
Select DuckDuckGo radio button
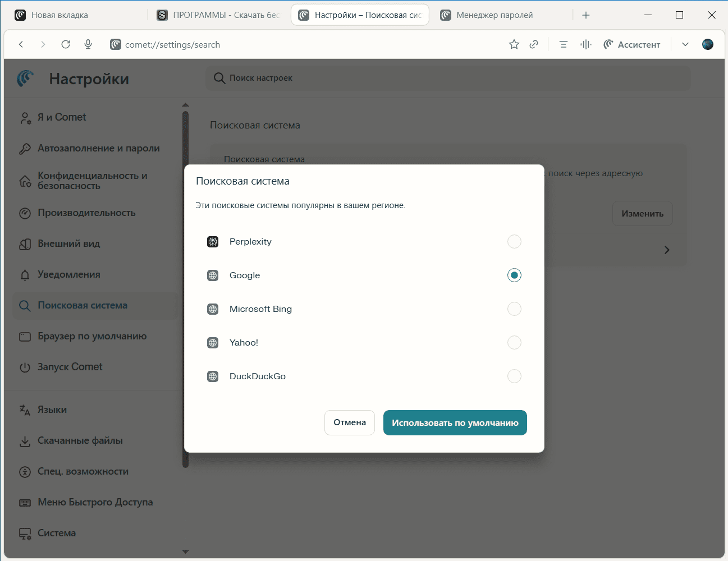coord(514,376)
